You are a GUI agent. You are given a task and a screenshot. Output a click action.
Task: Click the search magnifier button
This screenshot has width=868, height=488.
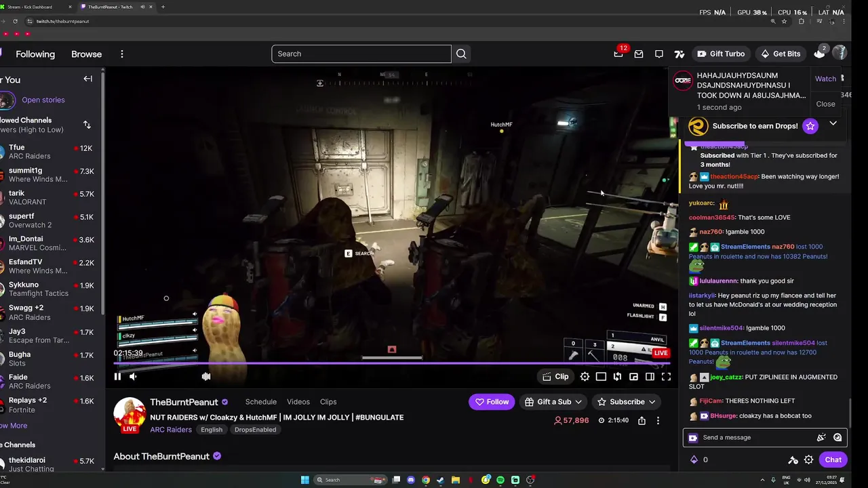click(461, 54)
